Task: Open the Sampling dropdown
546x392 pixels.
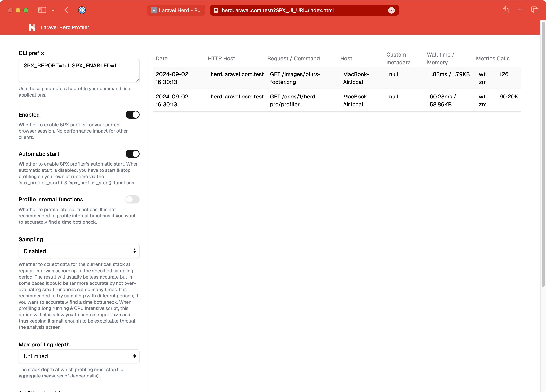Action: [x=79, y=251]
